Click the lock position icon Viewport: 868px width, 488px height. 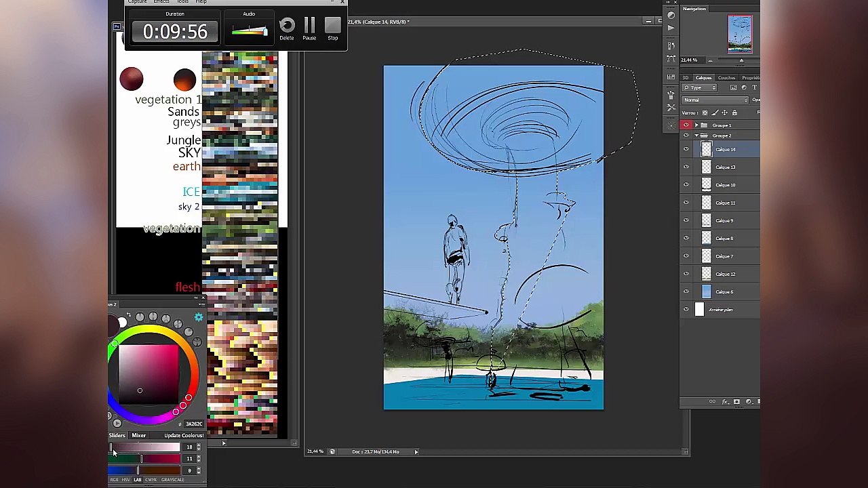(x=724, y=113)
